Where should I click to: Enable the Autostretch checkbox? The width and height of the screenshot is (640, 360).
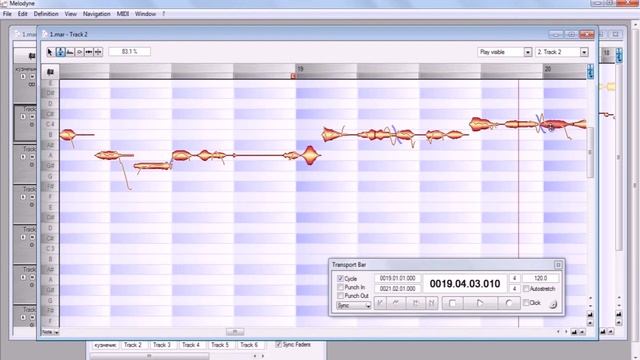click(526, 289)
